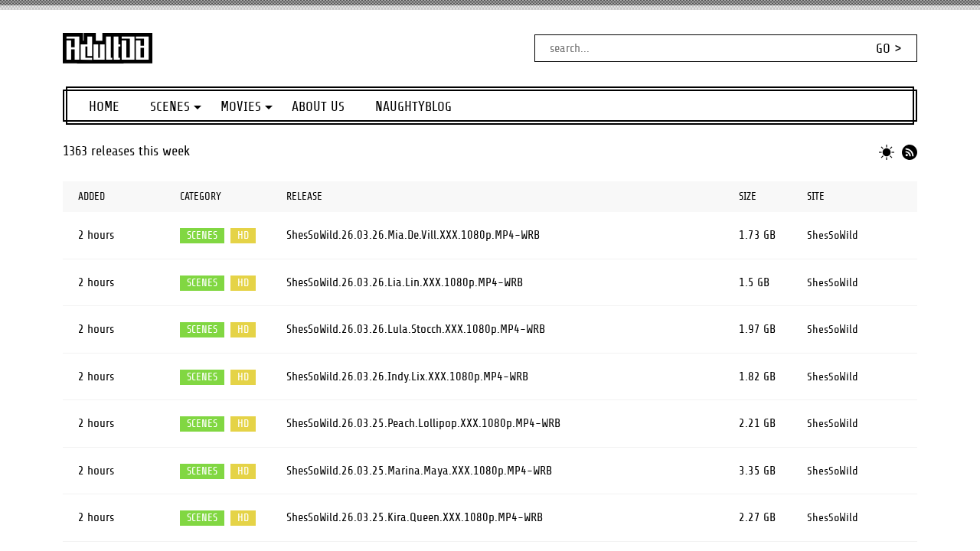Open the Lula.Stocch release link
Image resolution: width=980 pixels, height=551 pixels.
coord(416,329)
